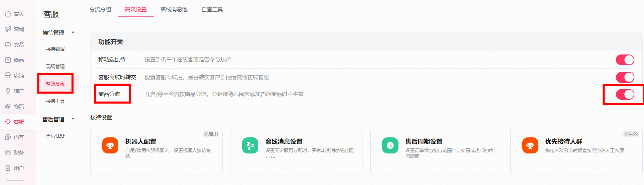Open the 优先接待人群 card title
The width and height of the screenshot is (644, 185).
coord(564,141)
